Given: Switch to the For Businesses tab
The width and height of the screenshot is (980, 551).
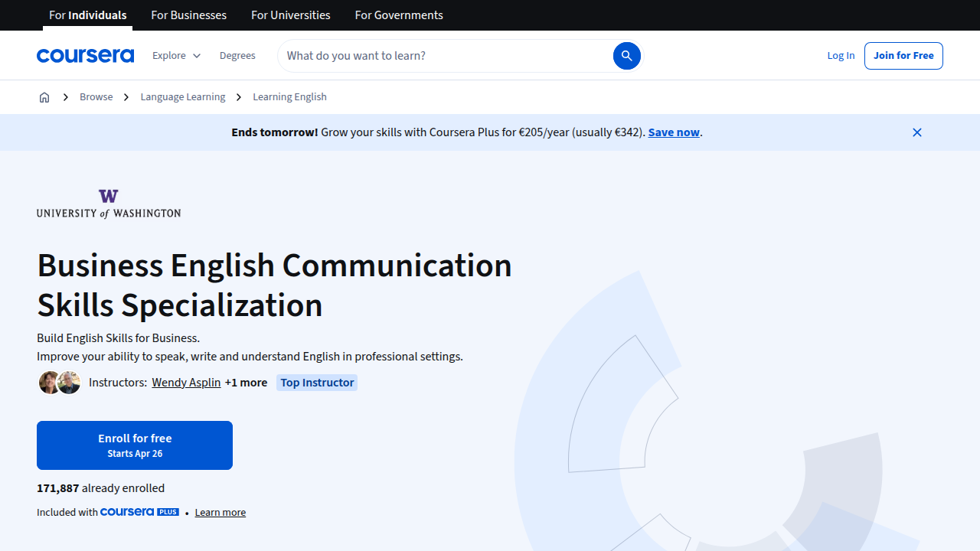Looking at the screenshot, I should [x=188, y=15].
